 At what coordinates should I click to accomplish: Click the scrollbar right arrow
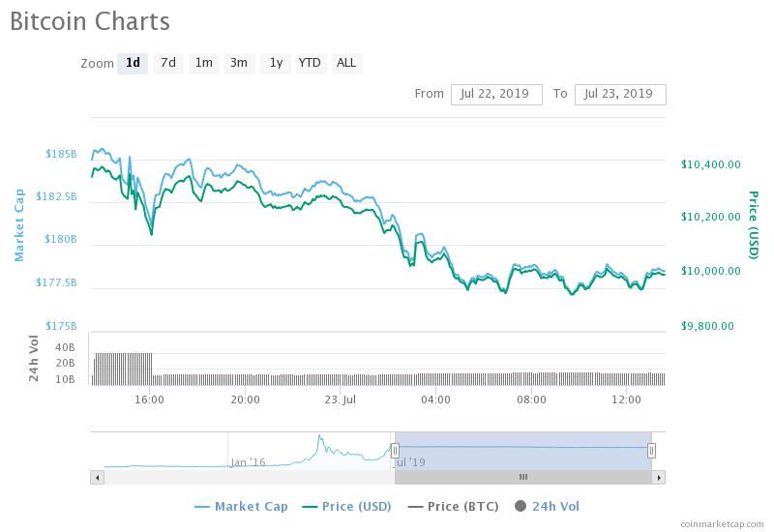[x=659, y=477]
